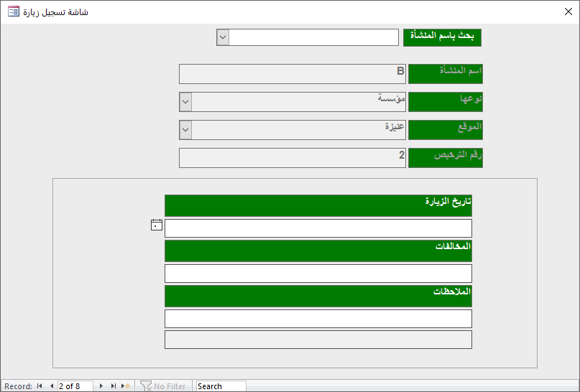Screen dimensions: 580x392
Task: Click the المخالفات header label
Action: click(x=318, y=251)
